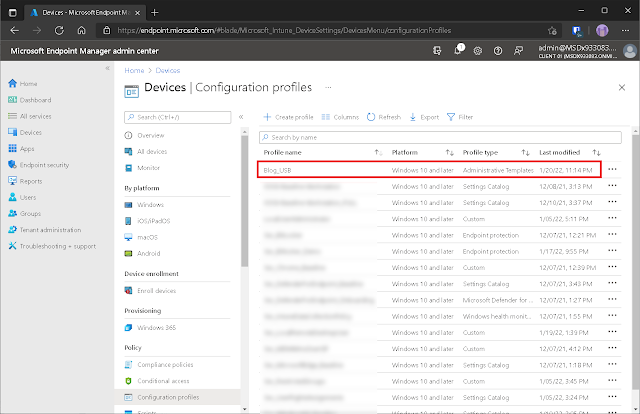This screenshot has width=640, height=414.
Task: Select macOS under By platform
Action: [x=141, y=237]
